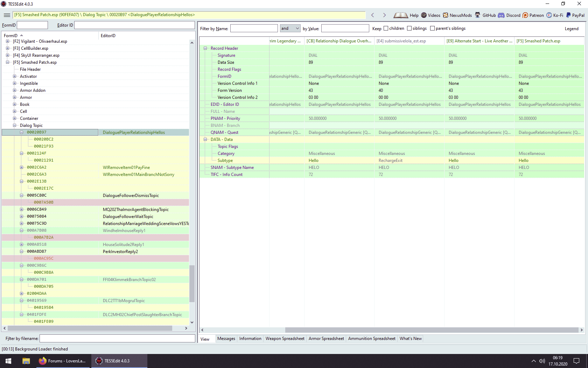The width and height of the screenshot is (588, 368).
Task: Click the tree panel horizontal scrollbar thumb
Action: [x=90, y=328]
